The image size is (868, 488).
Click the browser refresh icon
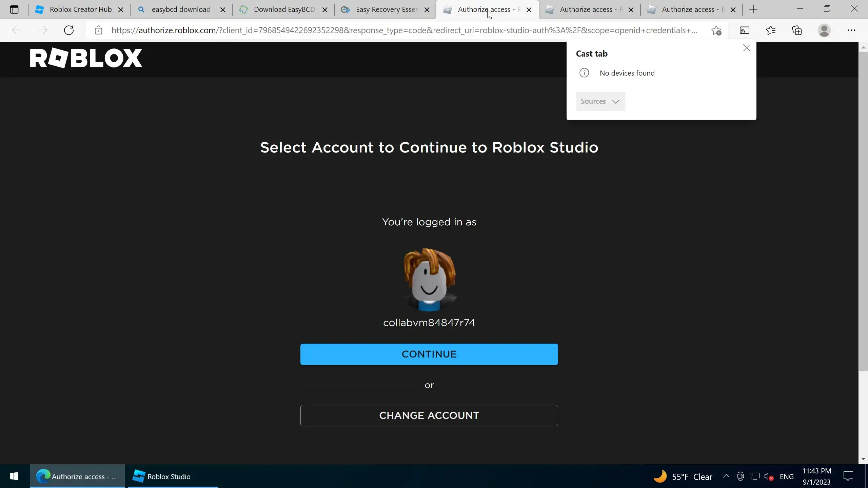click(x=69, y=30)
